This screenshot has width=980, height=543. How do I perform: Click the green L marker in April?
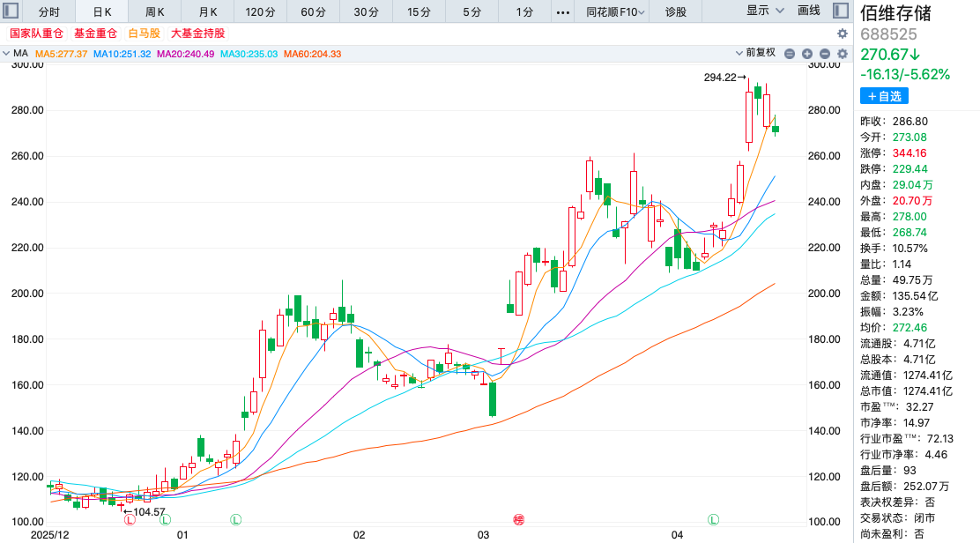click(x=713, y=520)
